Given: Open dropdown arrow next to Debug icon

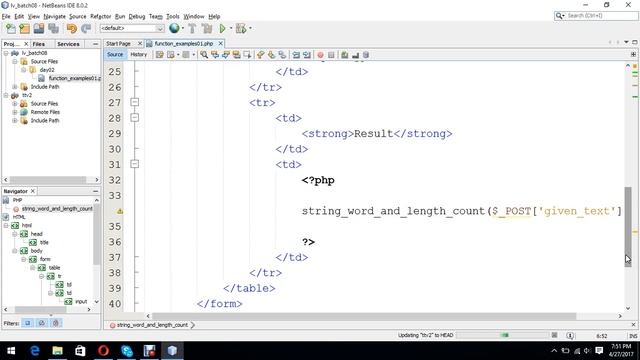Looking at the screenshot, I should pyautogui.click(x=250, y=29).
